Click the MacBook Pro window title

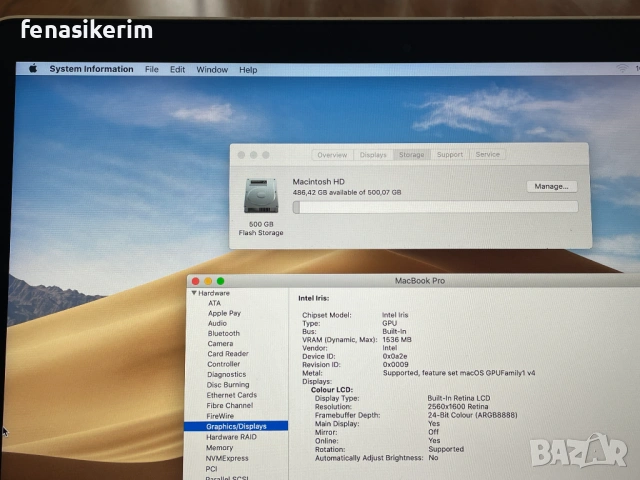click(420, 281)
